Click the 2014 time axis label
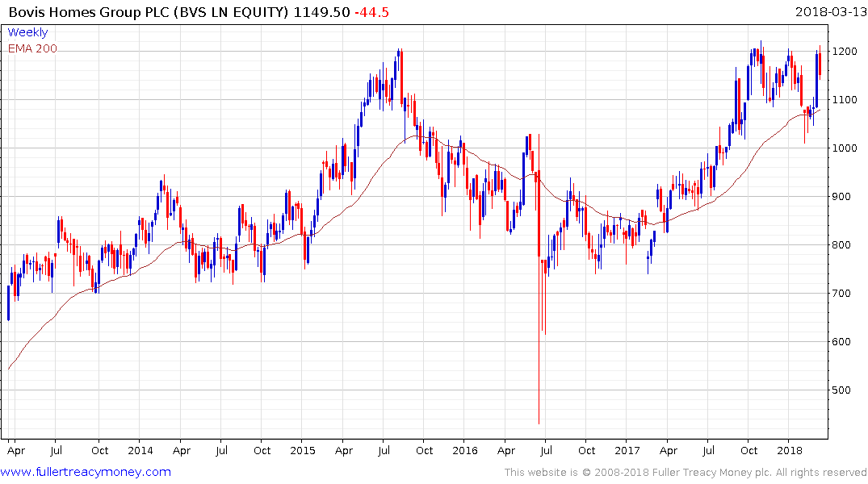The height and width of the screenshot is (484, 868). pyautogui.click(x=140, y=450)
